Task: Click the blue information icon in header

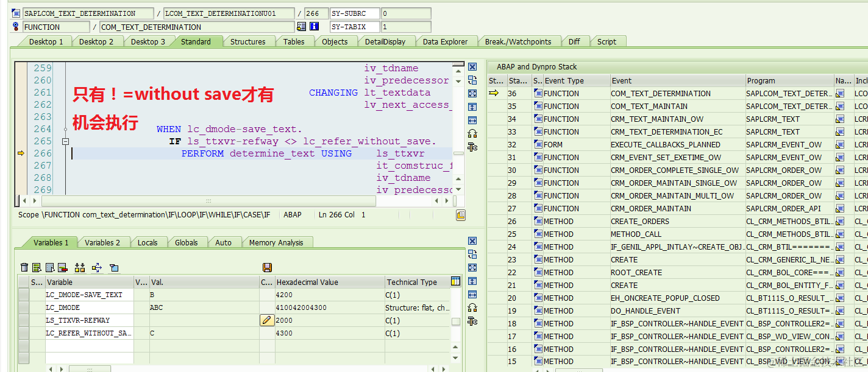Action: [x=315, y=27]
